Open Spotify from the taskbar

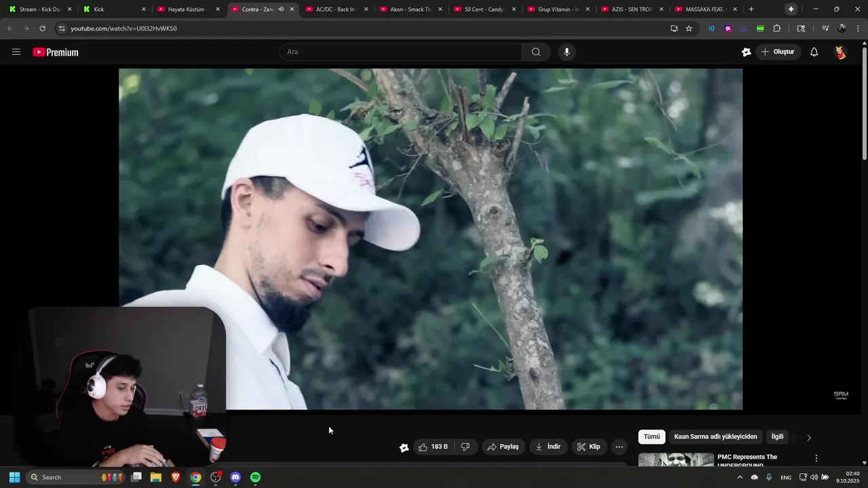click(x=255, y=477)
